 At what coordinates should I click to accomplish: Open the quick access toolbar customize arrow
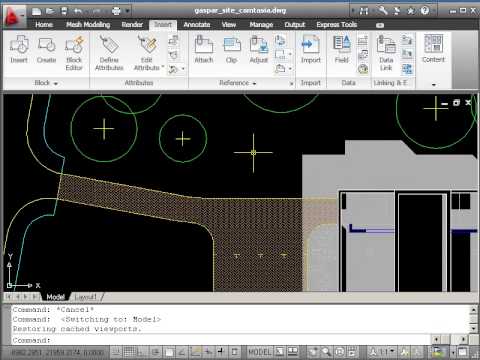coord(127,11)
